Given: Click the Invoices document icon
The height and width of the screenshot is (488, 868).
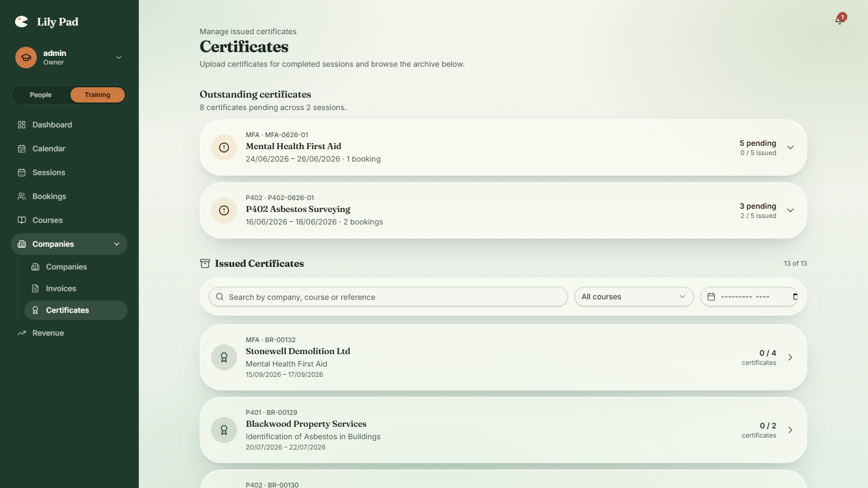Looking at the screenshot, I should 35,288.
